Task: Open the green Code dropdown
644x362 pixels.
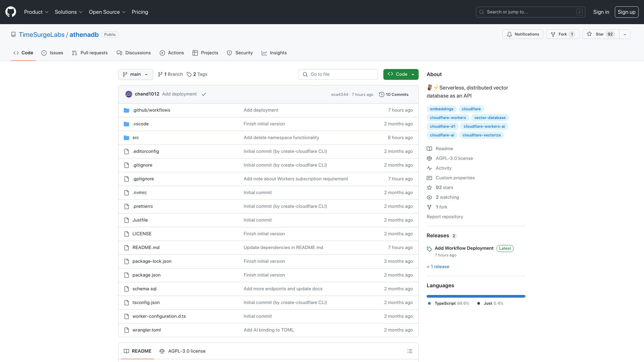Action: click(x=401, y=74)
